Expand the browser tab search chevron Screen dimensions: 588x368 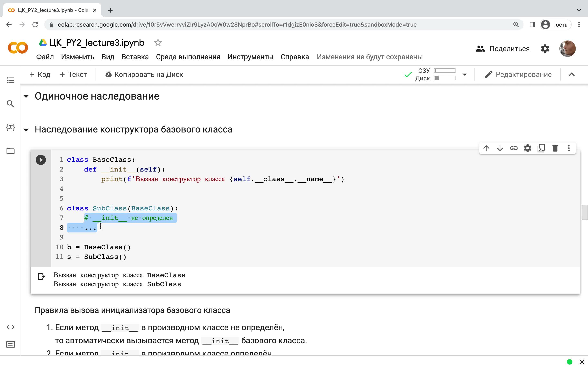(x=579, y=10)
